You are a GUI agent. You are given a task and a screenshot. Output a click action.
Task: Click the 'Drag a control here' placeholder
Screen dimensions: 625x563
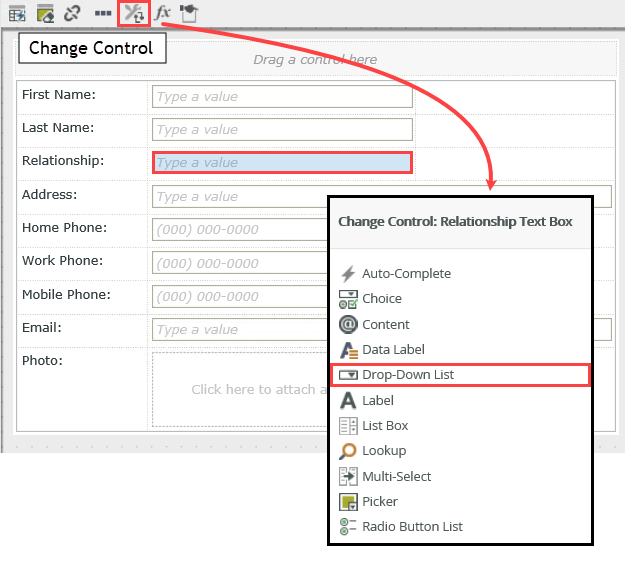point(315,59)
